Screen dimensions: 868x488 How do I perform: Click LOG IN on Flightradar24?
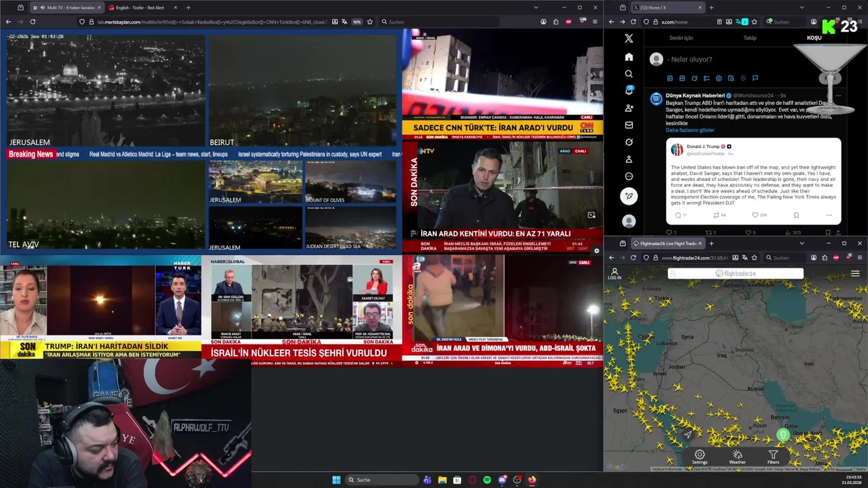coord(614,274)
